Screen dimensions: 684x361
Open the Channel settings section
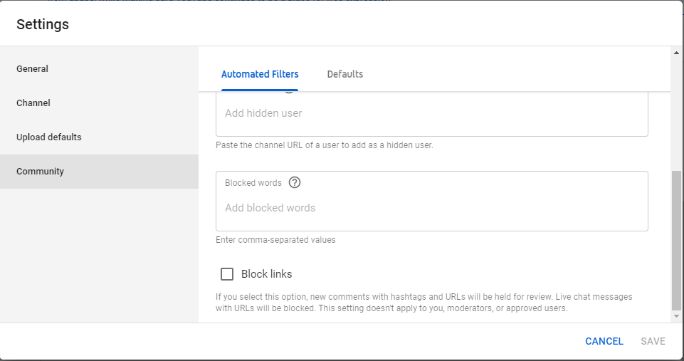pyautogui.click(x=99, y=103)
